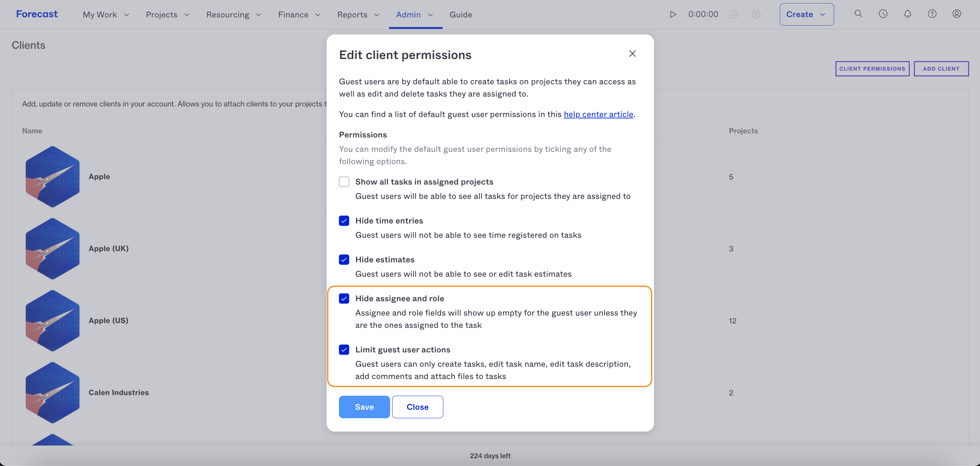Start the timer play icon

(673, 14)
